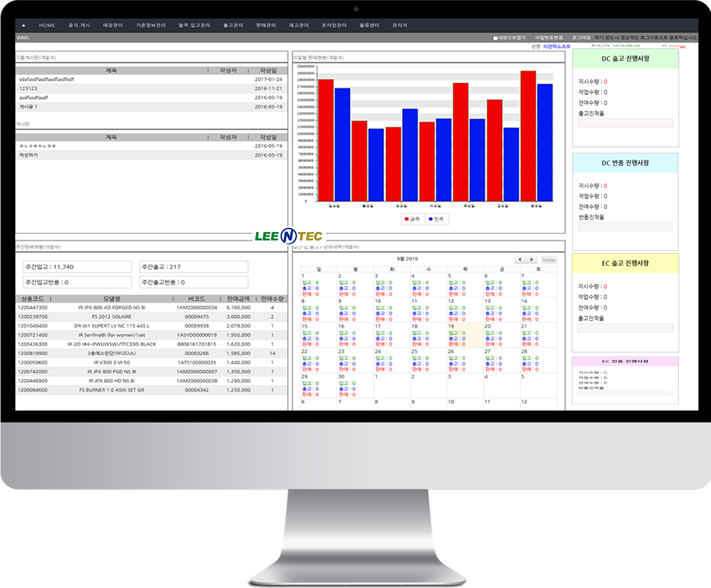The image size is (711, 588).
Task: Toggle the red 금주 series in chart legend
Action: [x=412, y=219]
